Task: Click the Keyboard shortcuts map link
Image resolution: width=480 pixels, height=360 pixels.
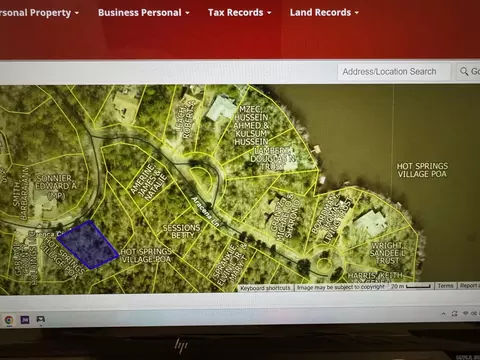Action: tap(265, 288)
